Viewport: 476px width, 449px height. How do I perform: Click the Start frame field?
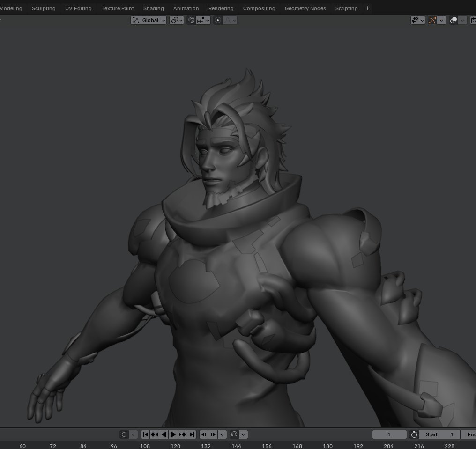click(x=439, y=434)
